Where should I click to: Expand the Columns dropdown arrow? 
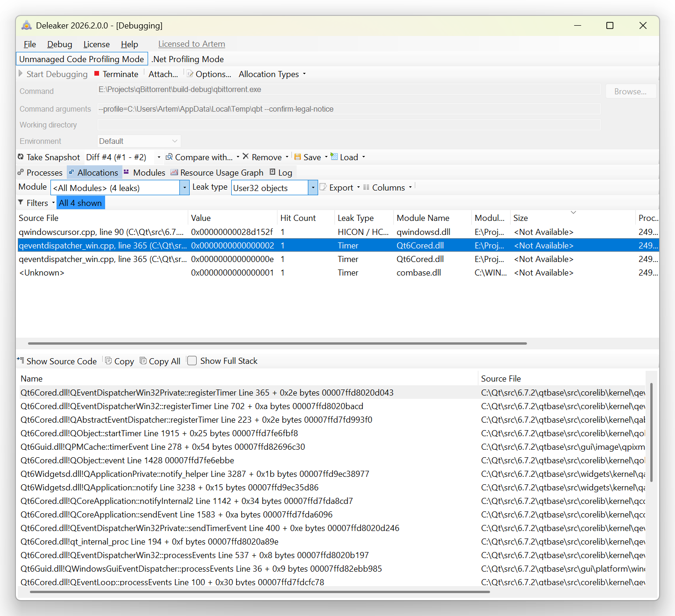click(411, 187)
